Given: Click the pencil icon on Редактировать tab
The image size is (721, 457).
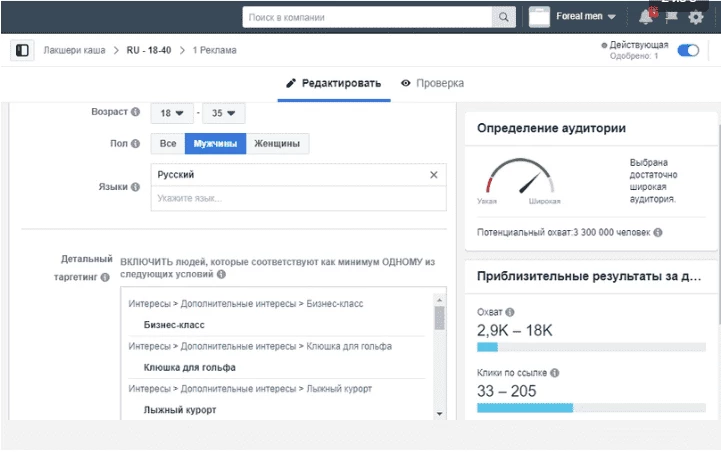Looking at the screenshot, I should click(291, 83).
